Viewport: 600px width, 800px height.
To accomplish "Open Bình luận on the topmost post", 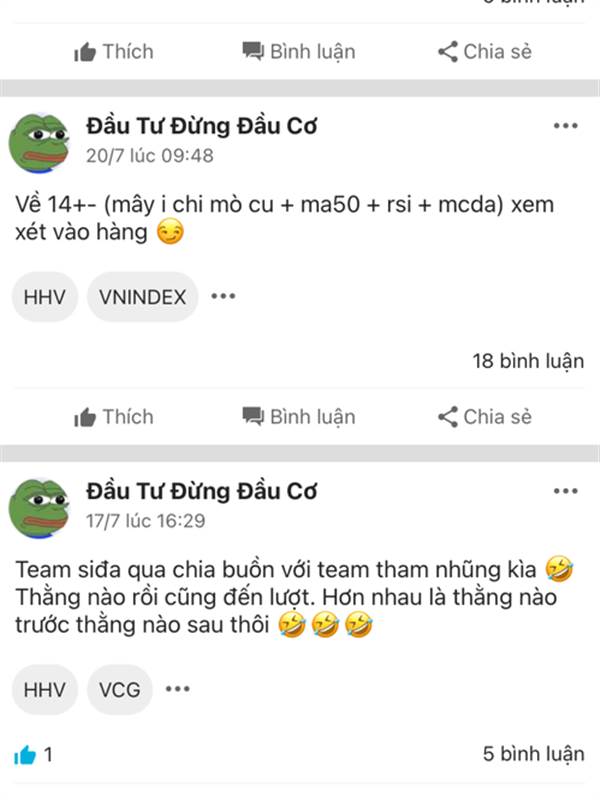I will click(x=299, y=52).
